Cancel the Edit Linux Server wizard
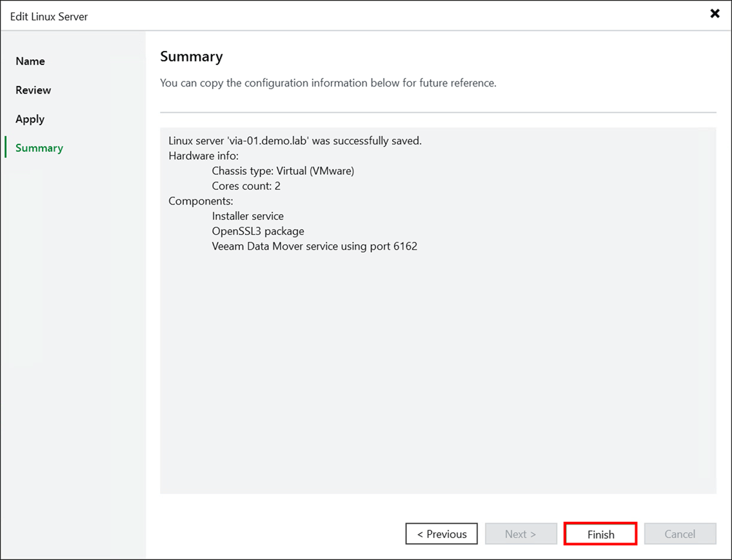The height and width of the screenshot is (560, 732). click(x=680, y=534)
